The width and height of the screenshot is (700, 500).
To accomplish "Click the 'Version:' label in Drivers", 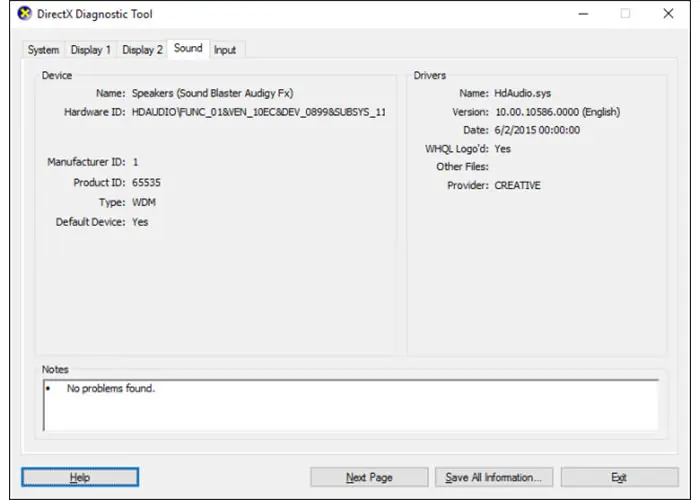I will (x=470, y=112).
